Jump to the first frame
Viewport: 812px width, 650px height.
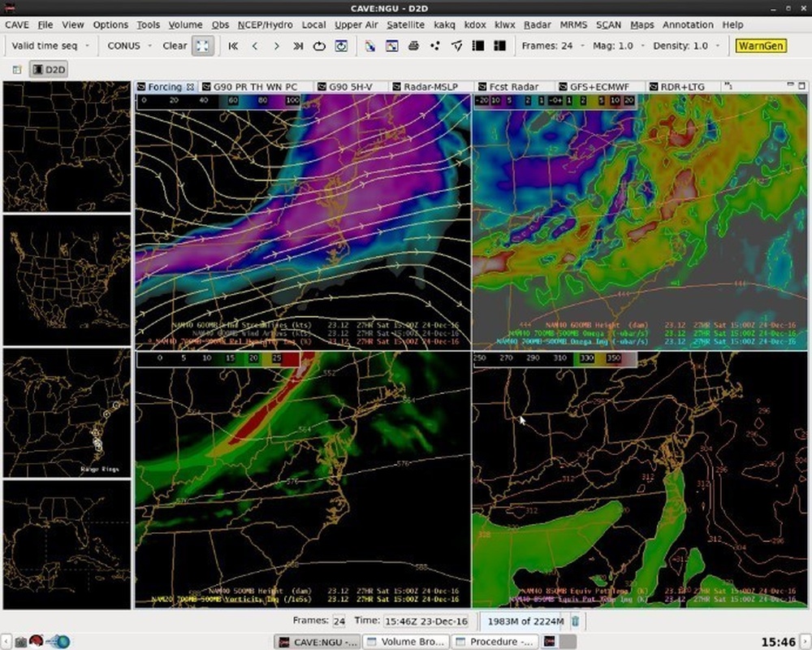click(233, 46)
